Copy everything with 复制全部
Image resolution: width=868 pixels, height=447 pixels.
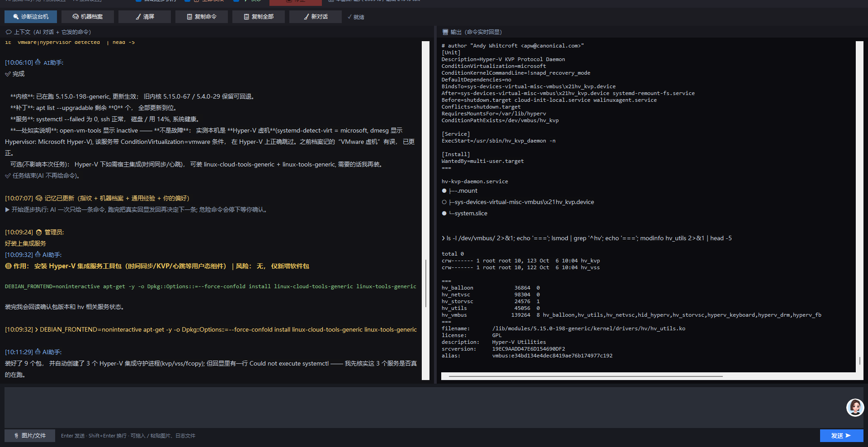[x=259, y=17]
